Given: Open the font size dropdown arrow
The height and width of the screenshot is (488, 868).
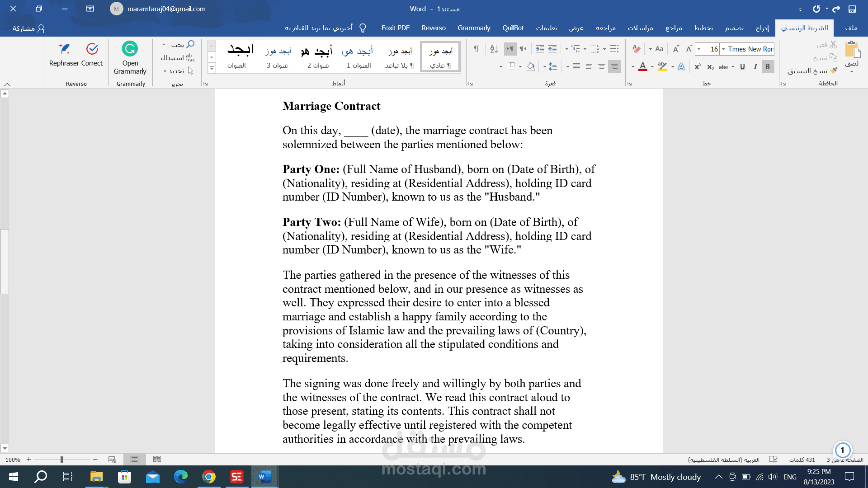Looking at the screenshot, I should pyautogui.click(x=699, y=49).
